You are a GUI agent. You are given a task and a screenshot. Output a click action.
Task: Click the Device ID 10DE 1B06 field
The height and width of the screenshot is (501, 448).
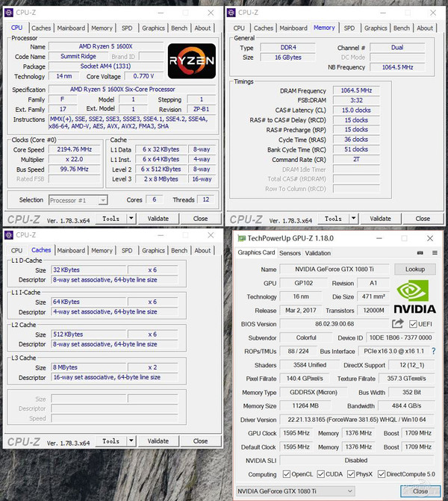pos(400,337)
